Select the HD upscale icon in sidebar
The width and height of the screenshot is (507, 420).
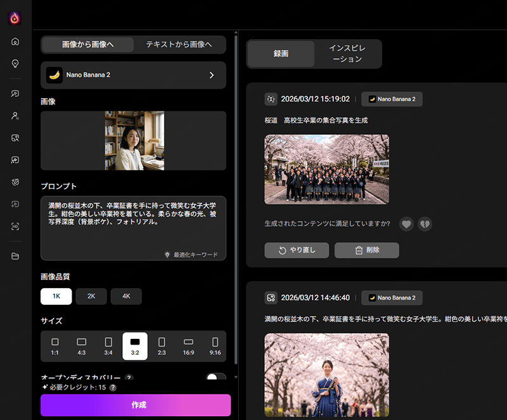[15, 226]
